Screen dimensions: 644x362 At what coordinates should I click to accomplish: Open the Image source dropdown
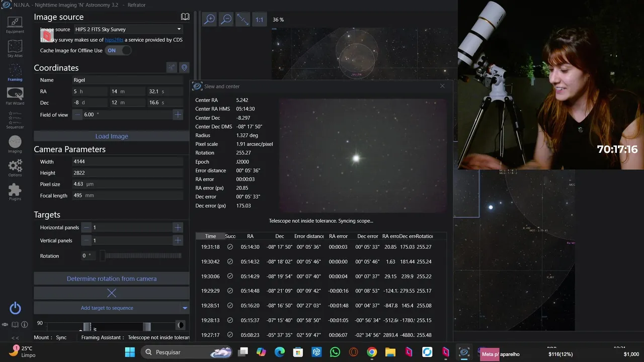[x=128, y=29]
